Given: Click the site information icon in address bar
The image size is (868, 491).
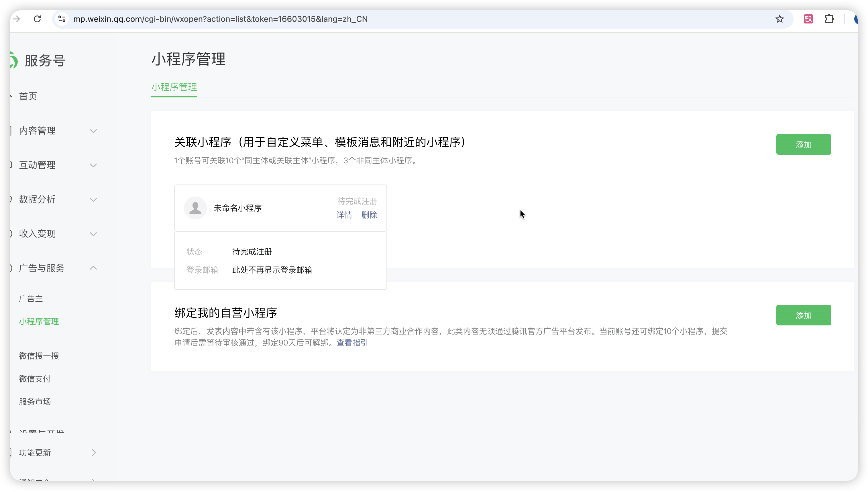Looking at the screenshot, I should 62,19.
